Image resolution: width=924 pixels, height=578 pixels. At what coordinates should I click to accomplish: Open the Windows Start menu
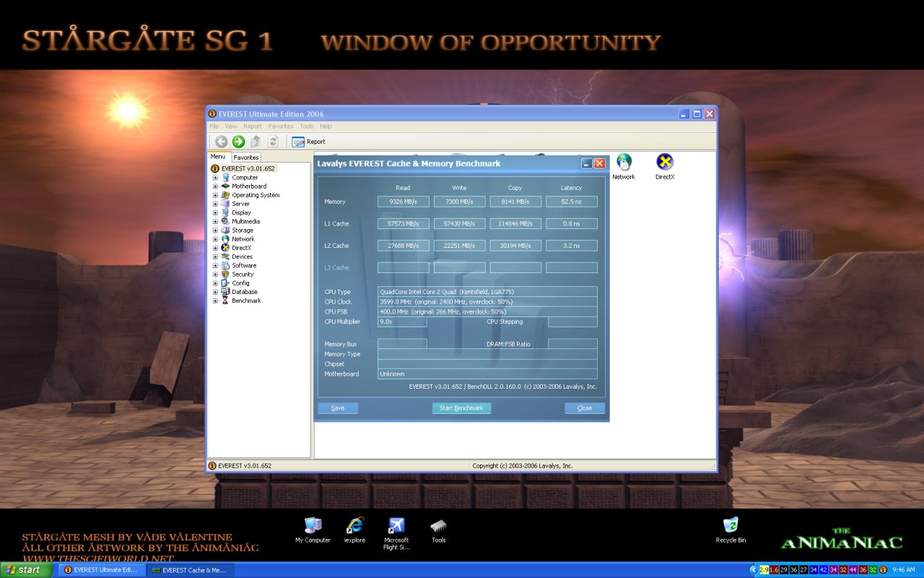coord(26,570)
